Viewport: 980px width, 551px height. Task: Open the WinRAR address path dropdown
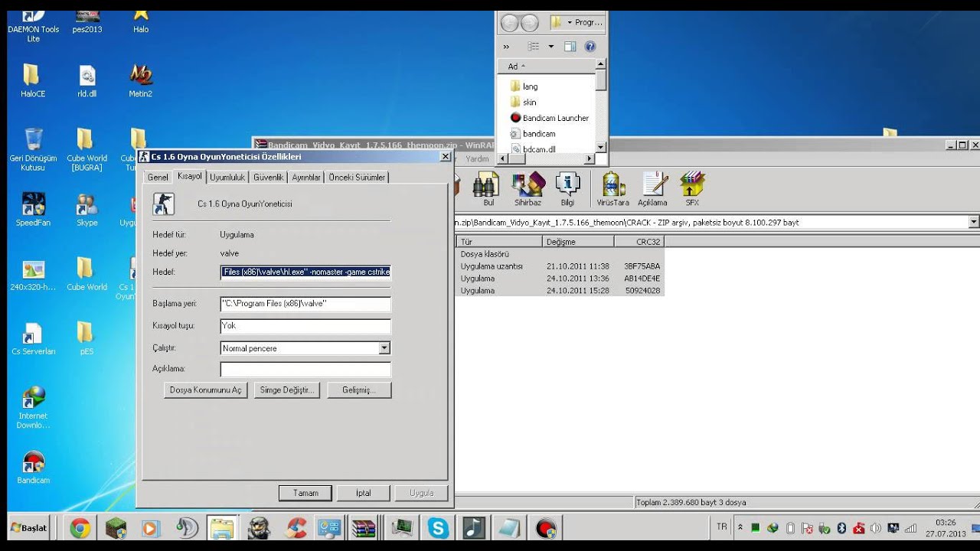[x=974, y=223]
